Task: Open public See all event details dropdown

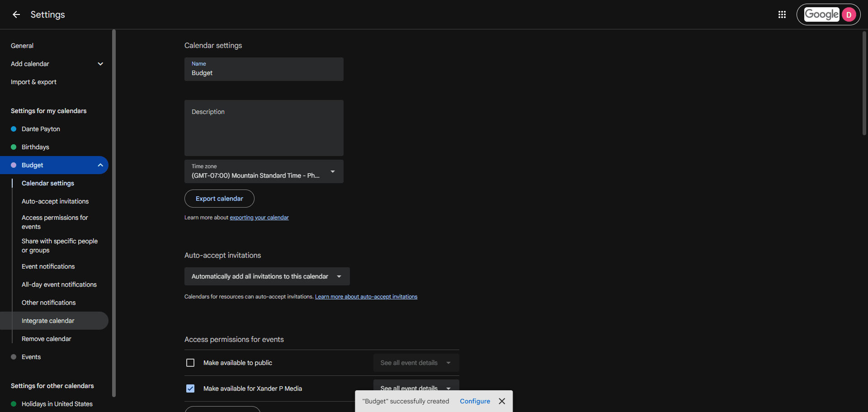Action: tap(416, 363)
